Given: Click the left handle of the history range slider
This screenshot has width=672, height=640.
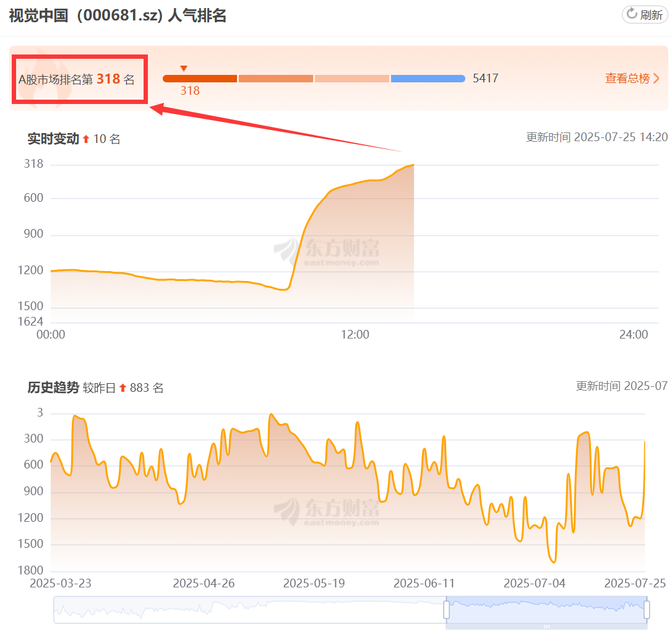Looking at the screenshot, I should click(x=447, y=610).
